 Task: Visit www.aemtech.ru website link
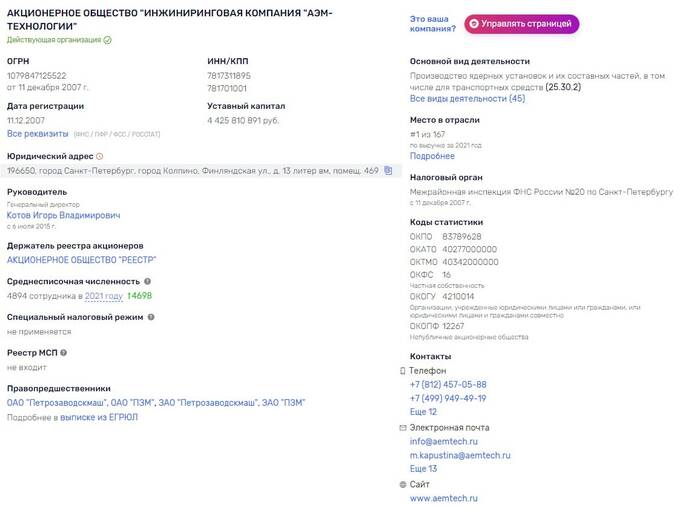444,498
